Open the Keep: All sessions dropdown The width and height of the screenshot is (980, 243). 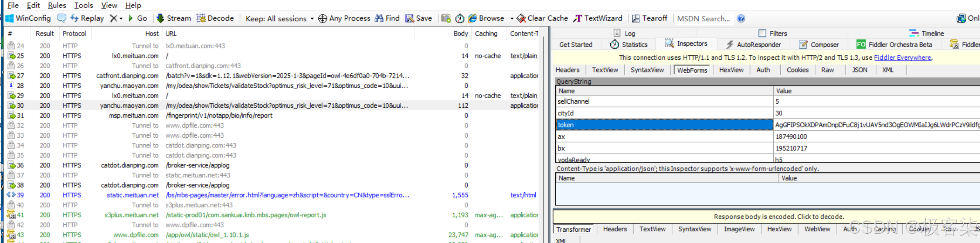pos(279,19)
